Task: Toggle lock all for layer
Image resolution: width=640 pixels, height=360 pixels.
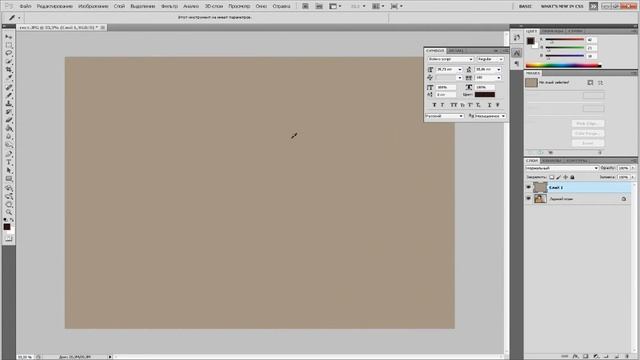Action: coord(572,177)
